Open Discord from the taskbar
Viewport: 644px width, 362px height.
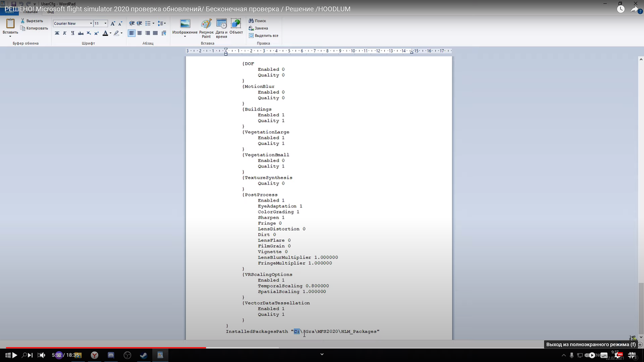tap(111, 355)
